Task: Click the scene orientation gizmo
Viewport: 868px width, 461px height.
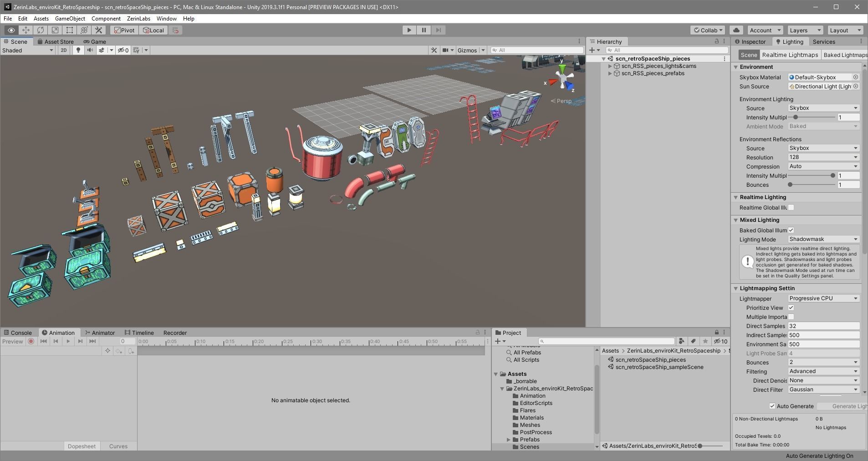Action: (563, 80)
